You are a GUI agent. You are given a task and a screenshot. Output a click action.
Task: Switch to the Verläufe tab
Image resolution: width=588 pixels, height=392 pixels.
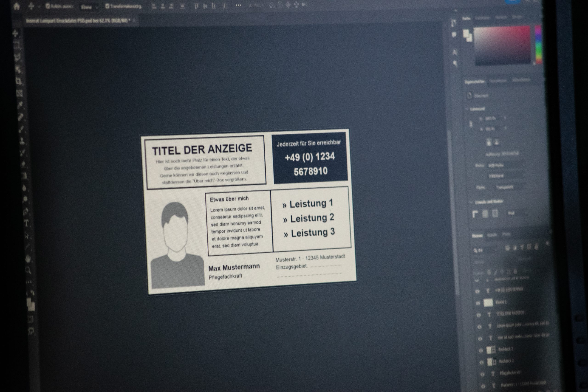coord(501,17)
